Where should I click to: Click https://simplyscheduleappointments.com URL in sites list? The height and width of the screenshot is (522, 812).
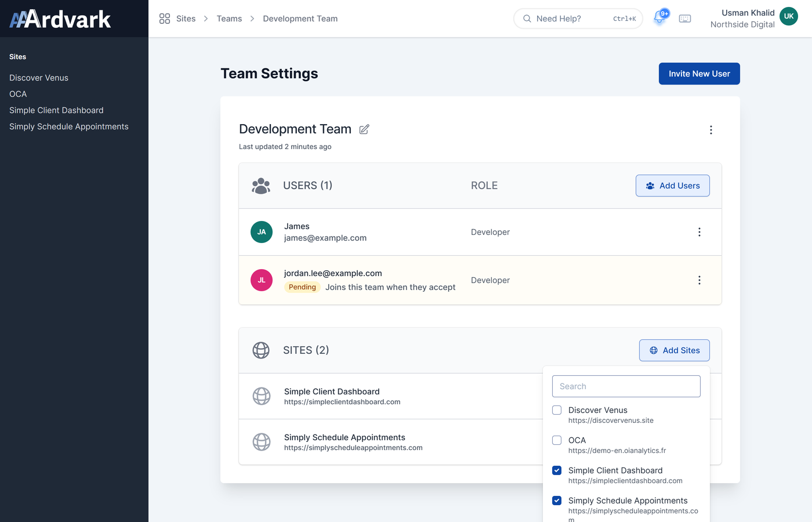[x=353, y=448]
